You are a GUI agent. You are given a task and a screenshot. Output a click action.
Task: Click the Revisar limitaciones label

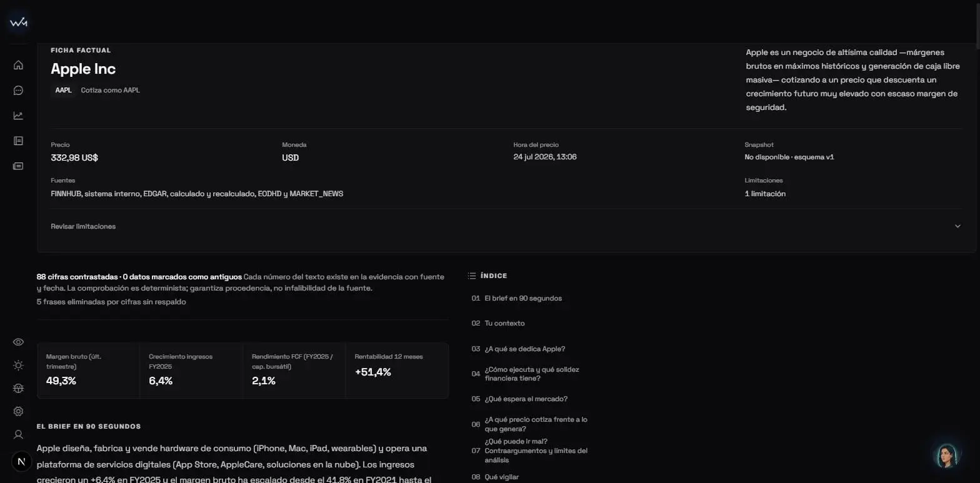tap(83, 226)
